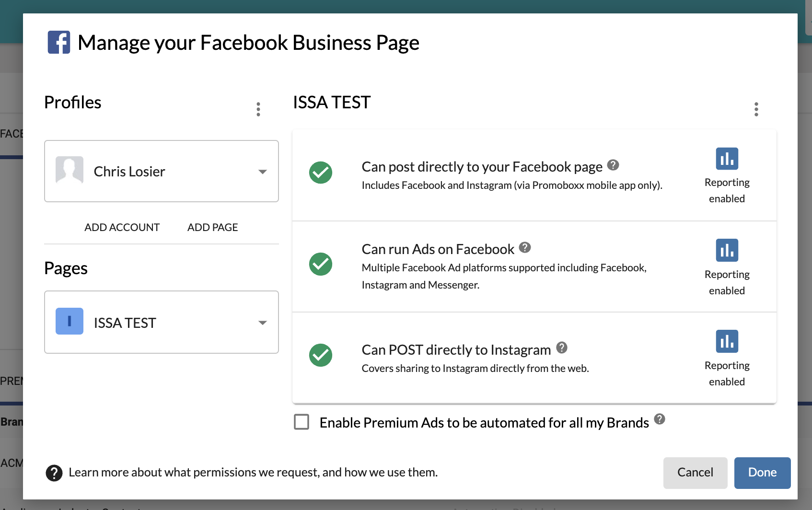Screen dimensions: 812x510
Task: Expand the ISSA TEST pages dropdown
Action: (262, 323)
